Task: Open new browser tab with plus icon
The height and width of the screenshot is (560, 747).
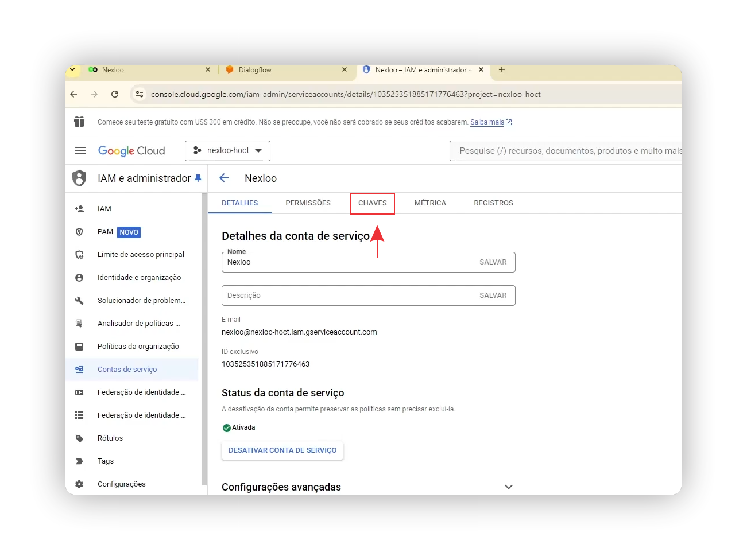Action: [502, 69]
